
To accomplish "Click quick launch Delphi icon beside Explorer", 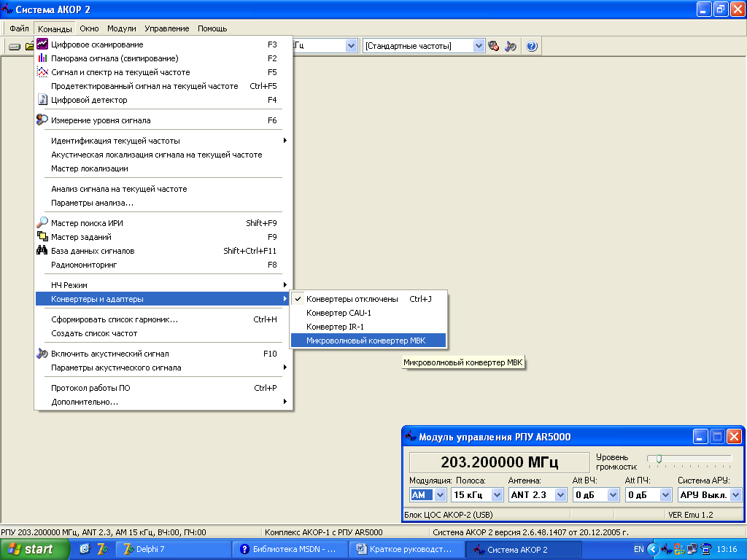I will (x=102, y=549).
